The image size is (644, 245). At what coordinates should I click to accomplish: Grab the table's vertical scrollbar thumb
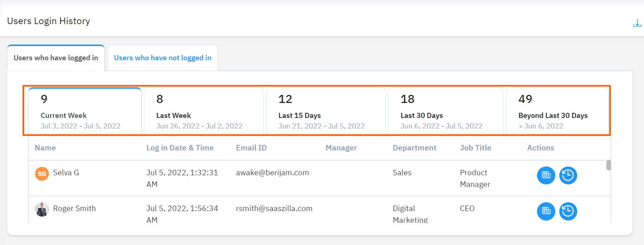609,165
